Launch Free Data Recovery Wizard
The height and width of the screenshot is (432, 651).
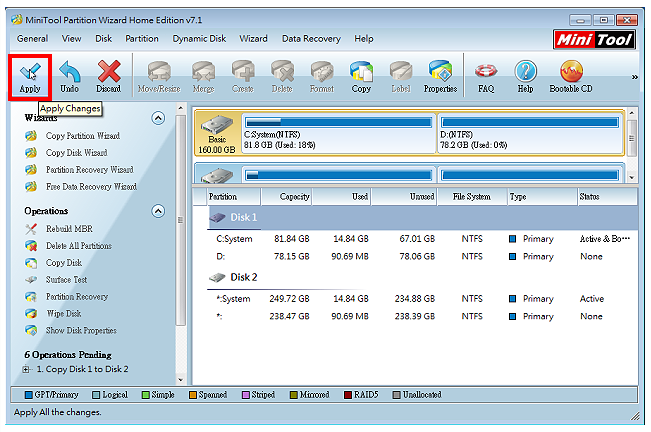(x=91, y=187)
